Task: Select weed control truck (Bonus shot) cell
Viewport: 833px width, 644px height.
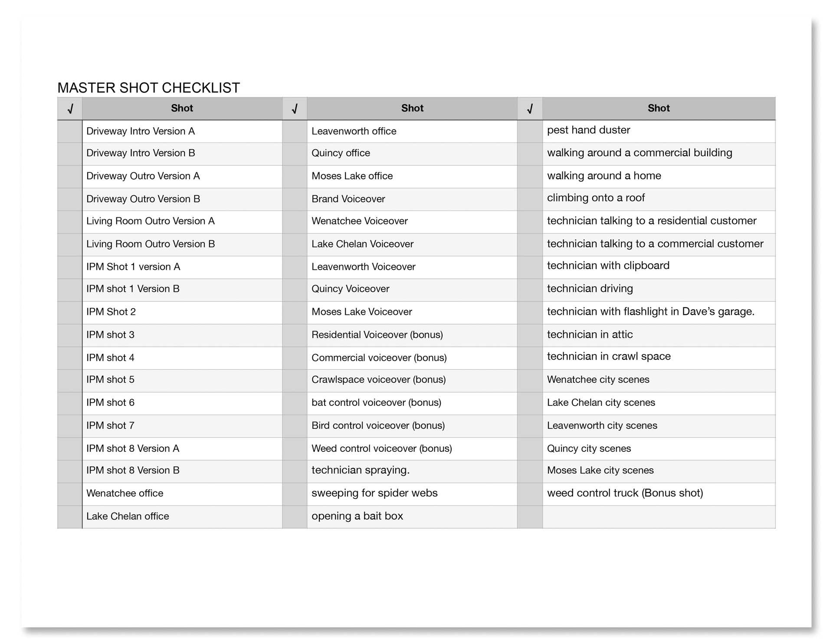Action: (625, 493)
